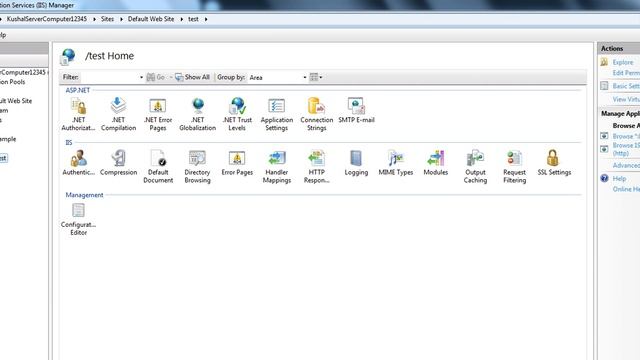Click the Go filter button
Screen dimensions: 640x360
pyautogui.click(x=156, y=77)
